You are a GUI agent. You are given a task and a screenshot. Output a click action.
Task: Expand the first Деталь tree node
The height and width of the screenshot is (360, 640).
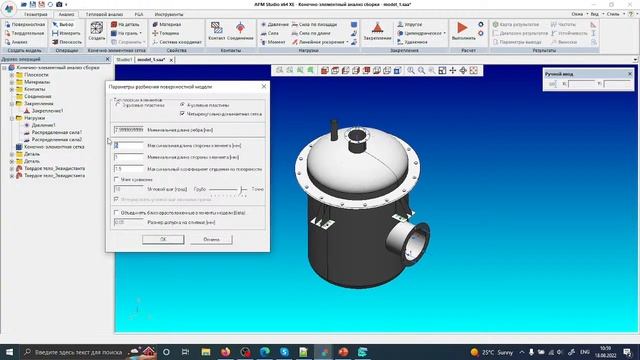tap(12, 154)
